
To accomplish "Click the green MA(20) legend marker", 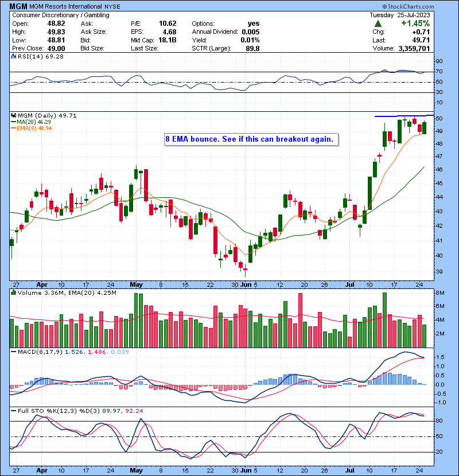I will [12, 122].
